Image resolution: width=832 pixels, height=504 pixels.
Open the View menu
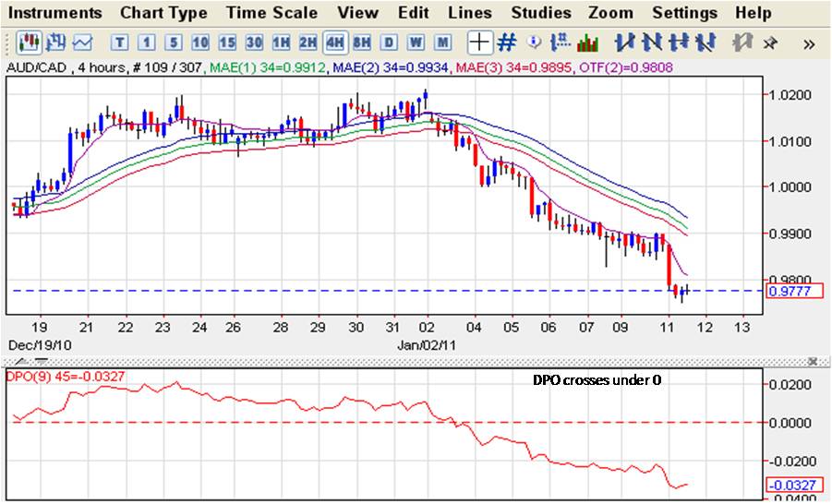tap(357, 13)
